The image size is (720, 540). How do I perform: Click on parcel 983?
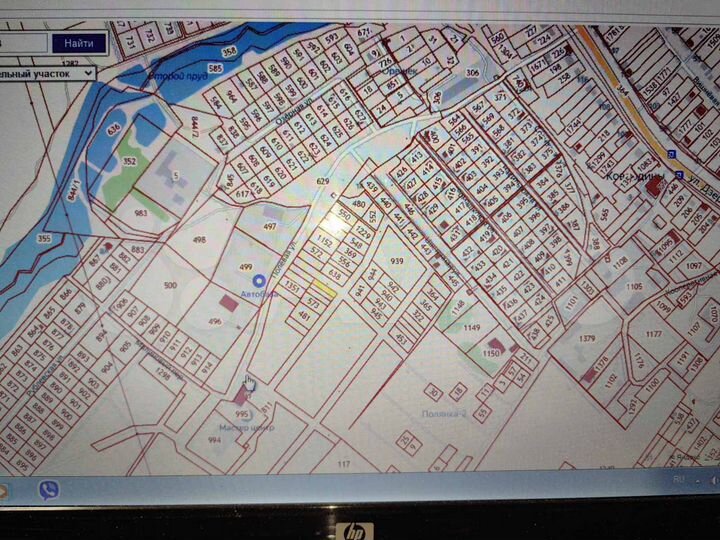[139, 212]
